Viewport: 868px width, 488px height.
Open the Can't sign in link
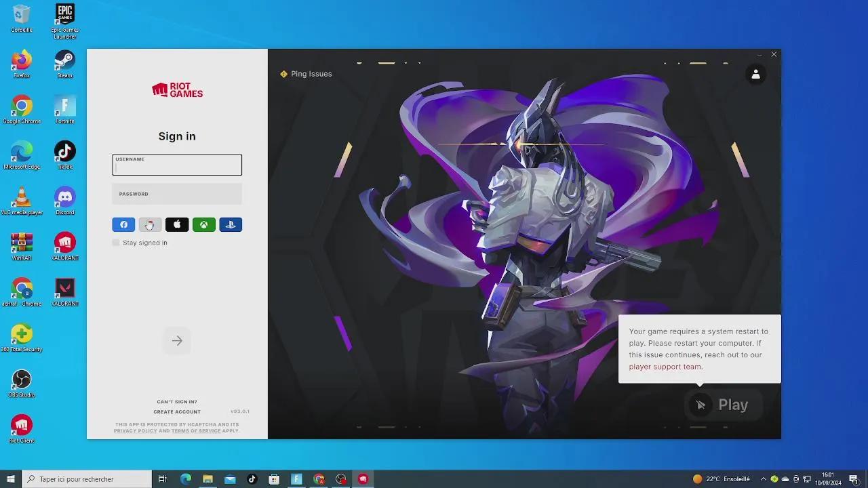tap(177, 402)
